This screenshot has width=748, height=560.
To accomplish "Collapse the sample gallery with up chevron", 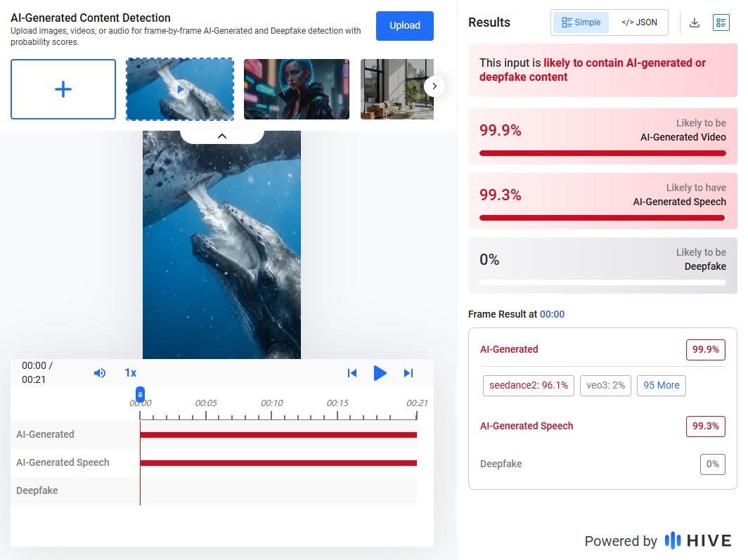I will 222,136.
